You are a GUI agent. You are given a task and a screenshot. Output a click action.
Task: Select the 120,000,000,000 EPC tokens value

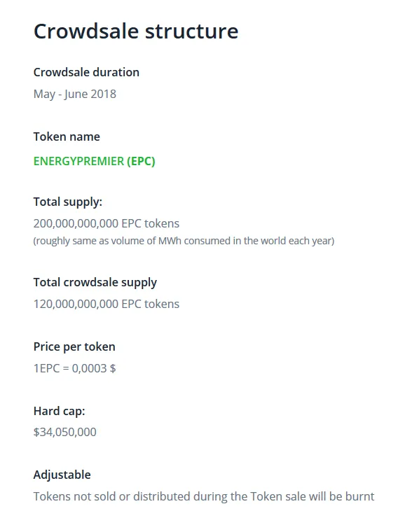[107, 304]
